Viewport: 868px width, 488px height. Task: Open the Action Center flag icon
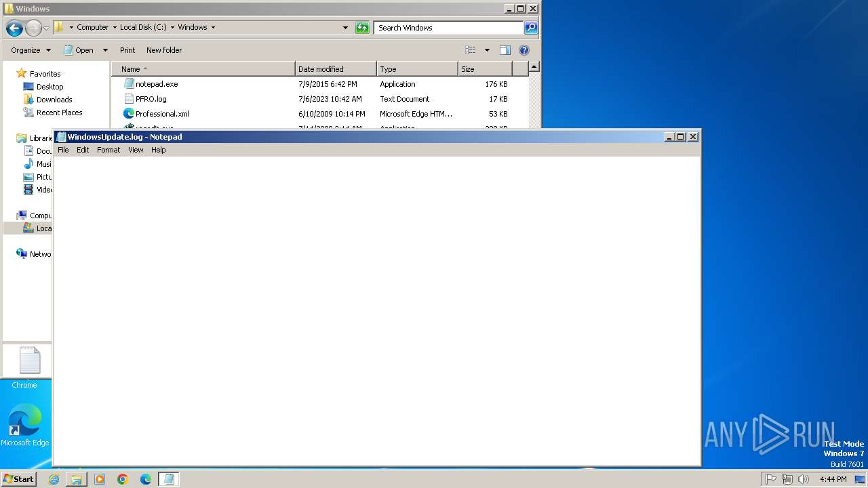point(770,479)
